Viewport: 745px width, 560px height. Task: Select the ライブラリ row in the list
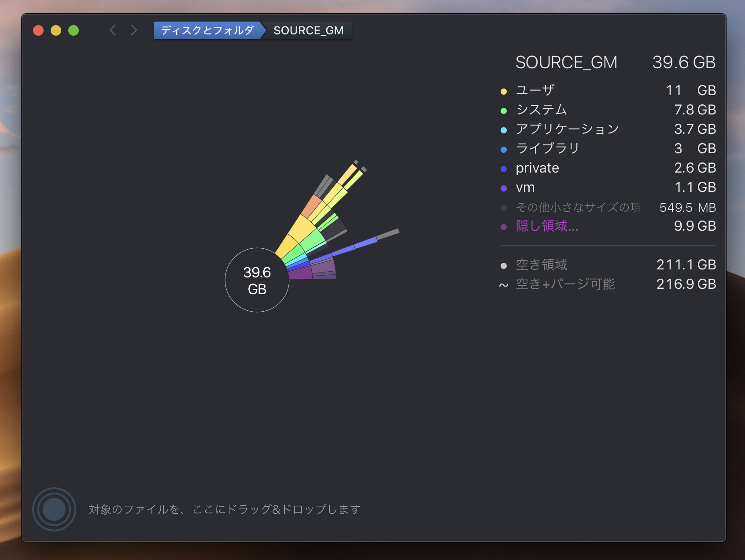click(608, 148)
